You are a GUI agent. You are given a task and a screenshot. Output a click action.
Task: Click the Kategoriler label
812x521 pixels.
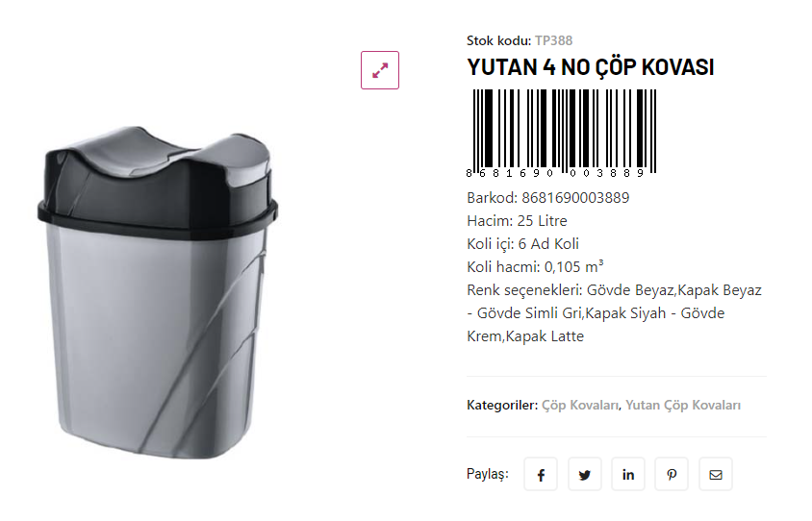coord(502,405)
